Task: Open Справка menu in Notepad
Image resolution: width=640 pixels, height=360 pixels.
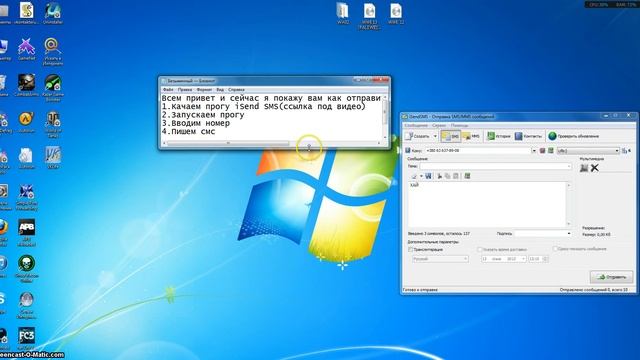Action: [236, 89]
